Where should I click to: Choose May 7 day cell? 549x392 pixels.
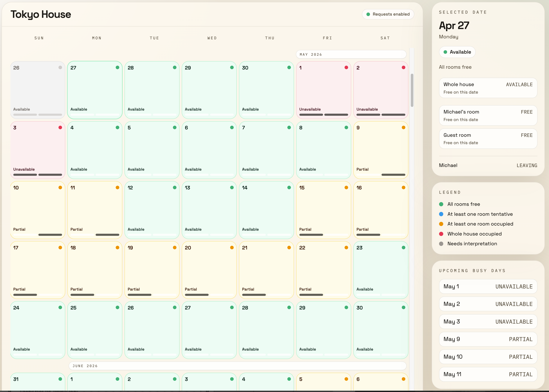(266, 150)
